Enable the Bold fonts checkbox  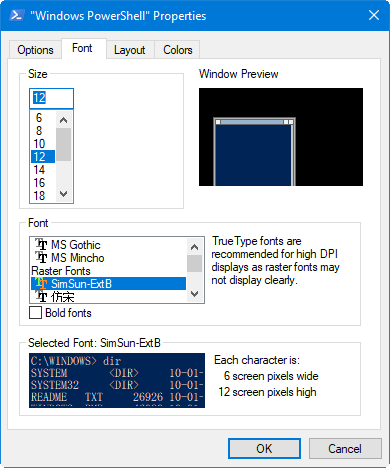click(x=35, y=313)
